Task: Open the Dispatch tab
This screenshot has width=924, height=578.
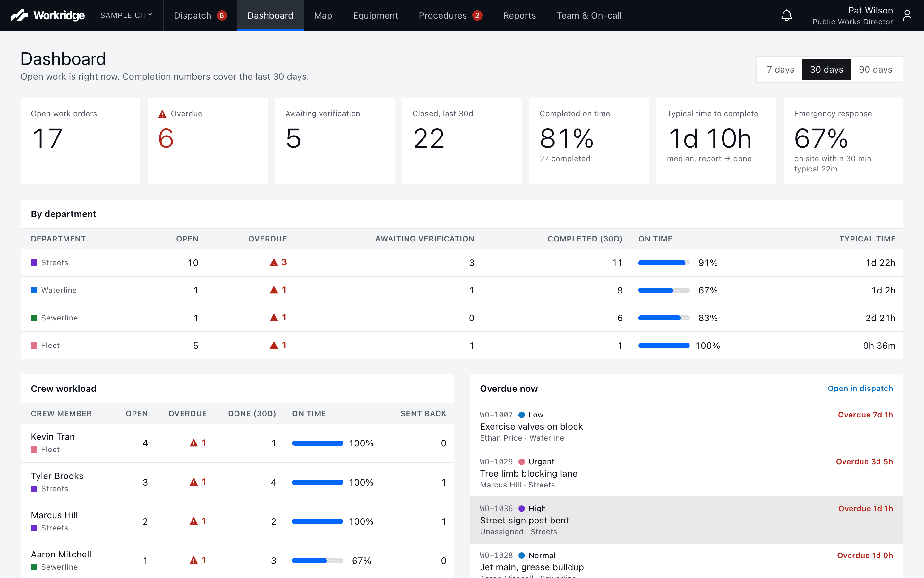Action: [201, 15]
